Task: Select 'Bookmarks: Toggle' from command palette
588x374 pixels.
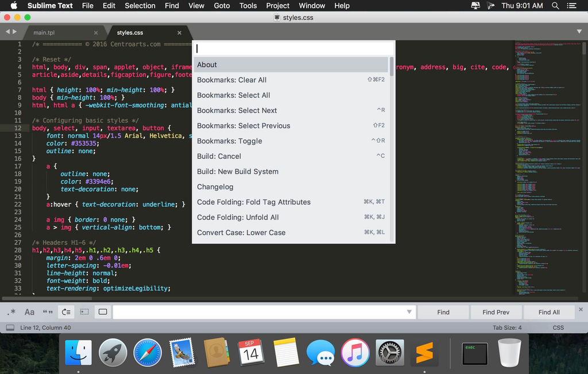Action: point(230,141)
